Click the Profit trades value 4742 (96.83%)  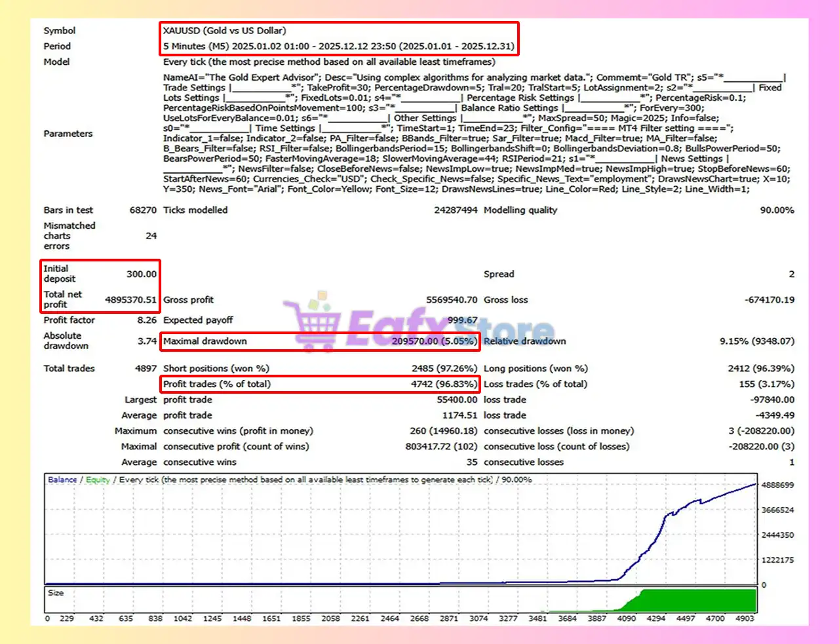pos(444,384)
